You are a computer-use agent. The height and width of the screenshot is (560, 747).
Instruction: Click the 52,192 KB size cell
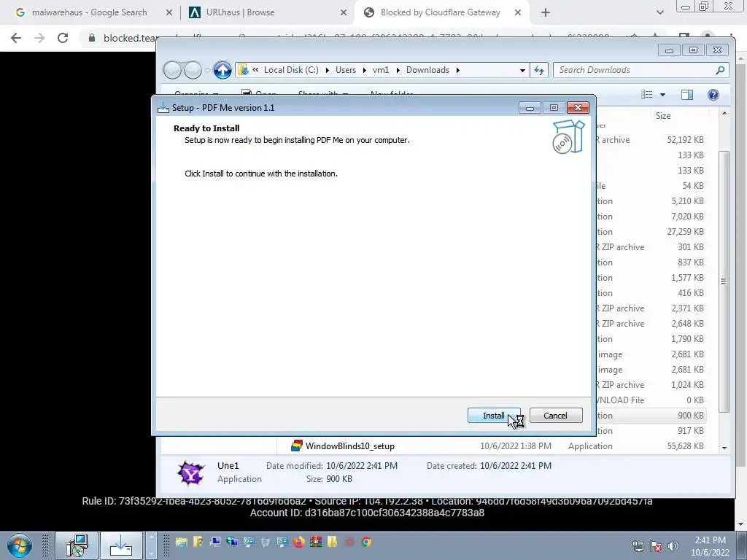(x=686, y=140)
